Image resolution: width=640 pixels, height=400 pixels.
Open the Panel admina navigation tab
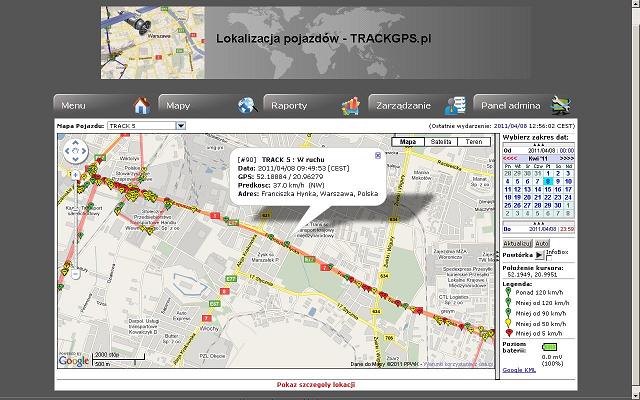click(x=523, y=105)
